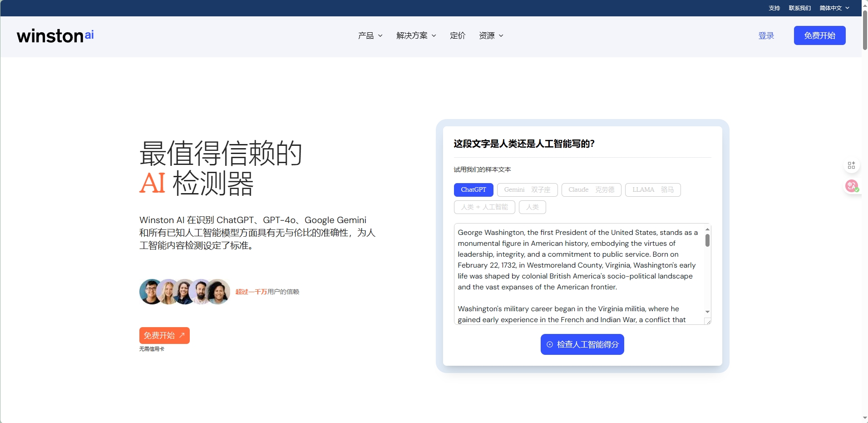
Task: Click the arrow icon on orange 免费开始 button
Action: coord(182,335)
